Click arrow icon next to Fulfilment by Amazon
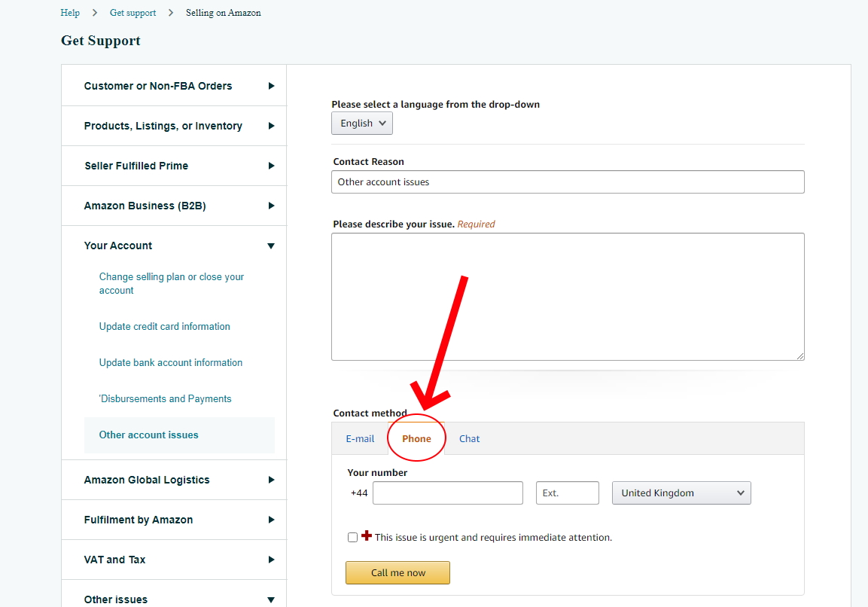 [271, 520]
